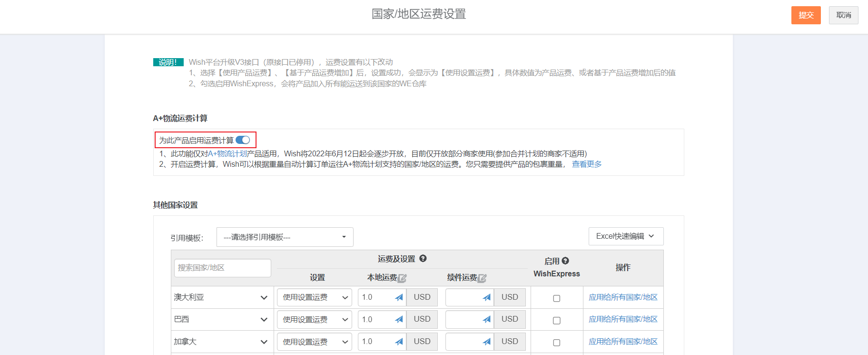Click the apply arrow icon in 加拿大 续件运费 field

[x=486, y=342]
